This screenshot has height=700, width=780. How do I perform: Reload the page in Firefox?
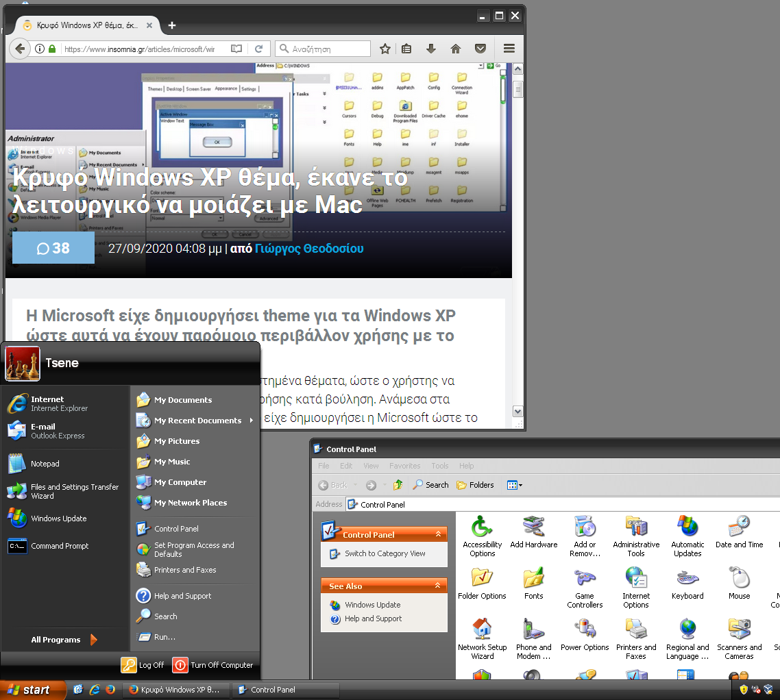258,49
